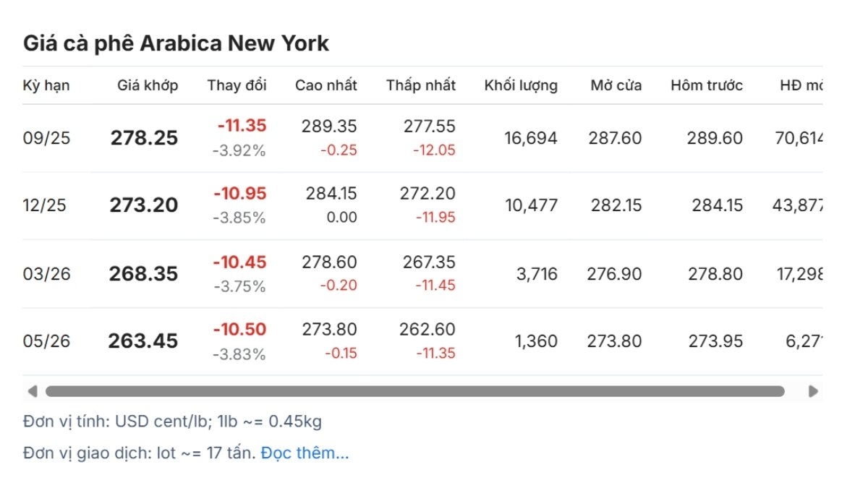
Task: Select the 12/25 contract row
Action: [x=422, y=206]
